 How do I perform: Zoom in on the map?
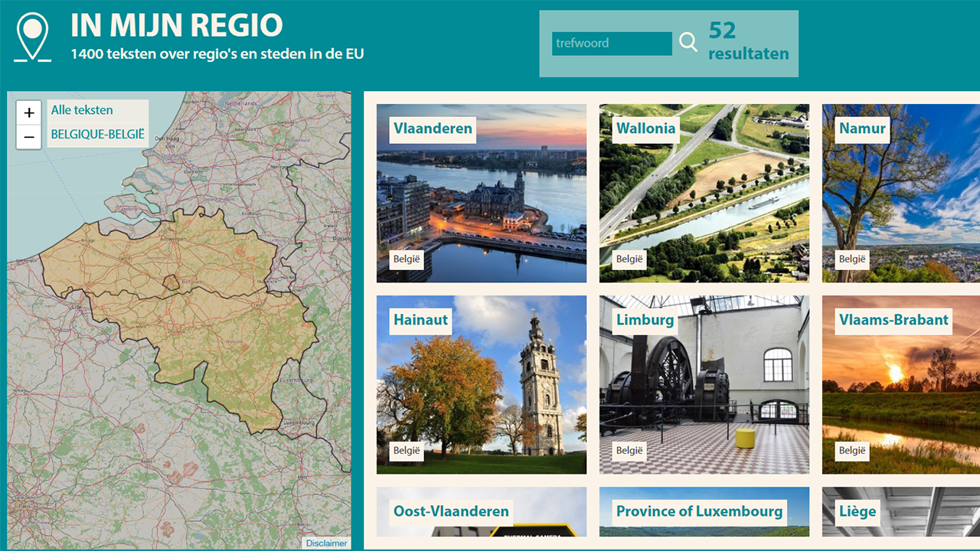click(29, 113)
